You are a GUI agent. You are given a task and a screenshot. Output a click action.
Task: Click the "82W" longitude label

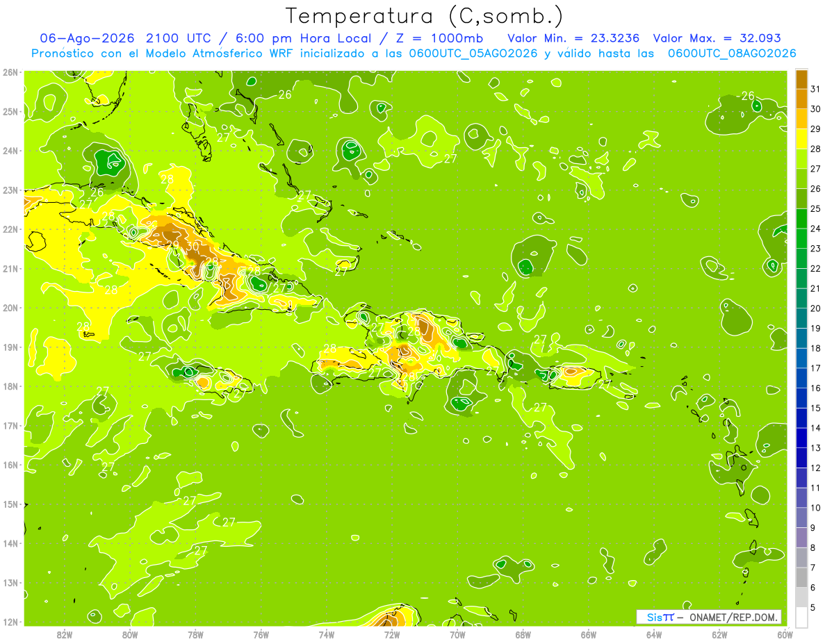(x=64, y=635)
